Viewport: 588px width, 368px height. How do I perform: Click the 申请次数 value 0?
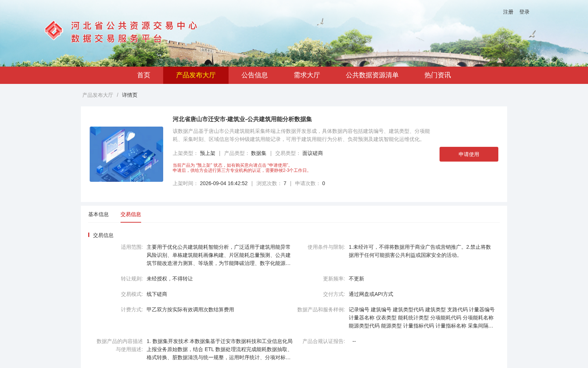(323, 183)
